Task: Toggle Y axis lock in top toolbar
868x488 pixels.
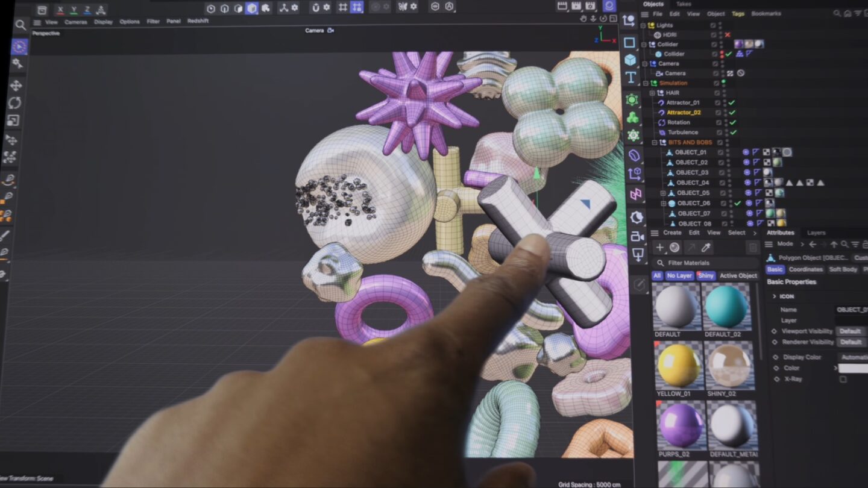Action: pos(74,10)
